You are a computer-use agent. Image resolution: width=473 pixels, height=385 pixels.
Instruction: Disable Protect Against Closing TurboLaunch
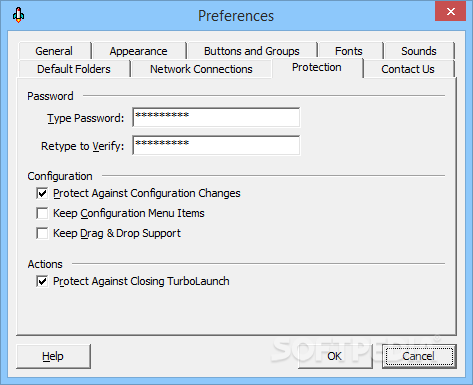(42, 281)
